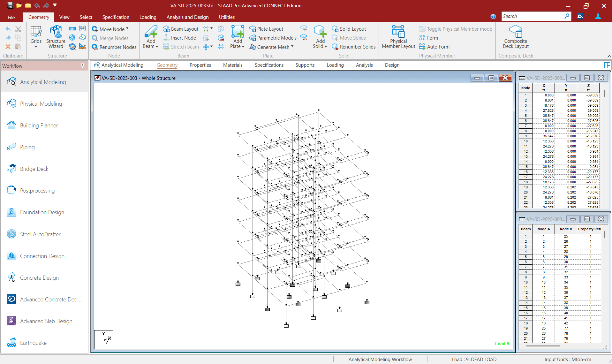Click the Load 9: DEAD LOAD status entry

[474, 360]
